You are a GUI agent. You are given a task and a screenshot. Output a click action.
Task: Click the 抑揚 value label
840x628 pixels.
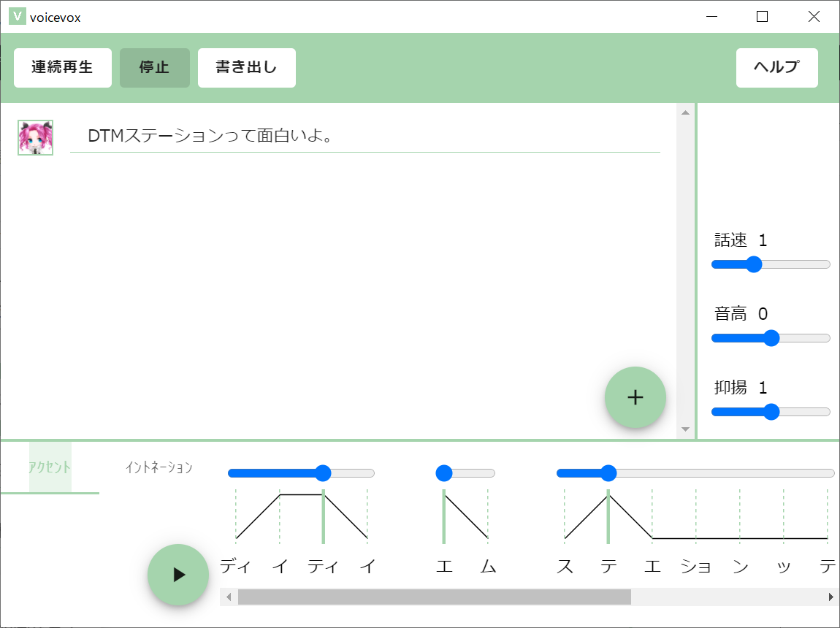click(741, 387)
